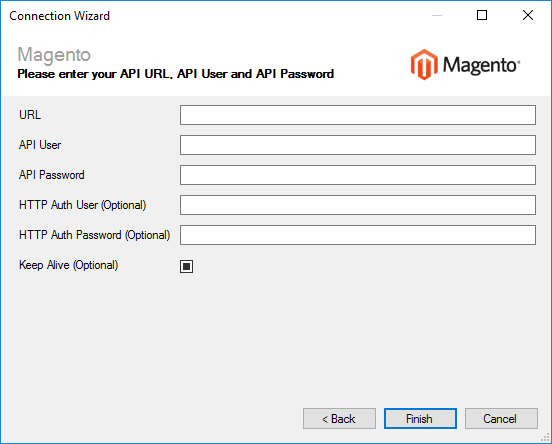Click the URL label
The height and width of the screenshot is (444, 552).
30,115
